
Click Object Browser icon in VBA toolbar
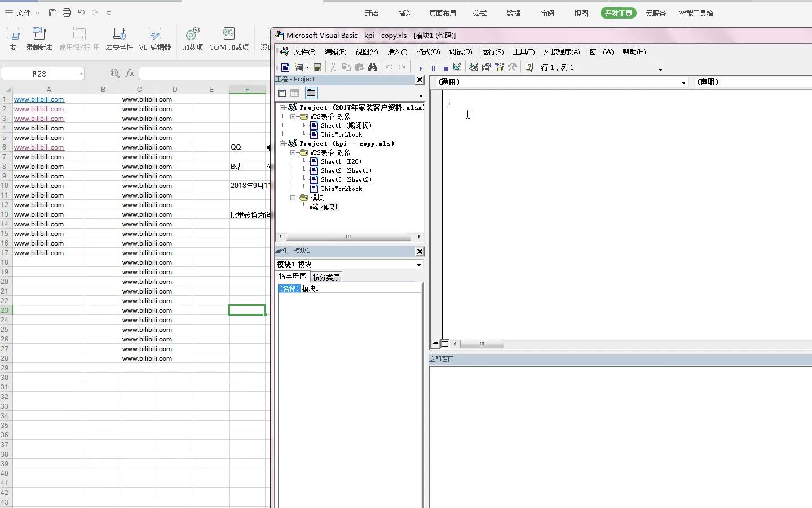500,67
